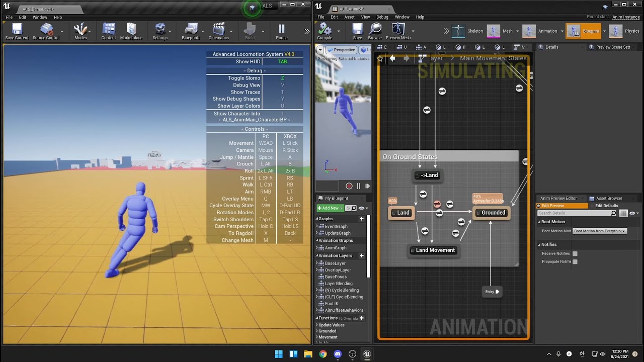Enable the Propagate Notifies checkbox
This screenshot has width=644, height=362.
click(x=575, y=261)
